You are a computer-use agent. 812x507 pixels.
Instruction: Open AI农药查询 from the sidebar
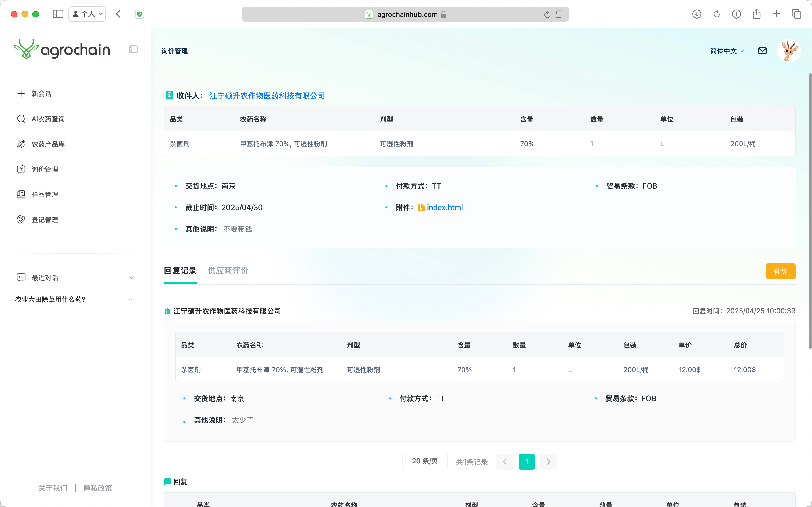click(x=47, y=119)
